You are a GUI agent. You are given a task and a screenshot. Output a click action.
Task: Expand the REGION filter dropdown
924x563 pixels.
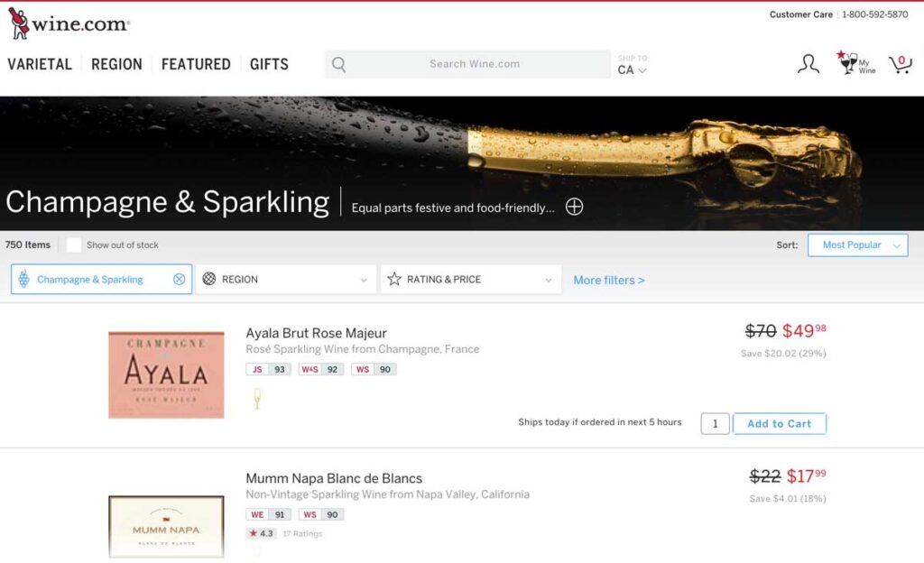tap(285, 279)
